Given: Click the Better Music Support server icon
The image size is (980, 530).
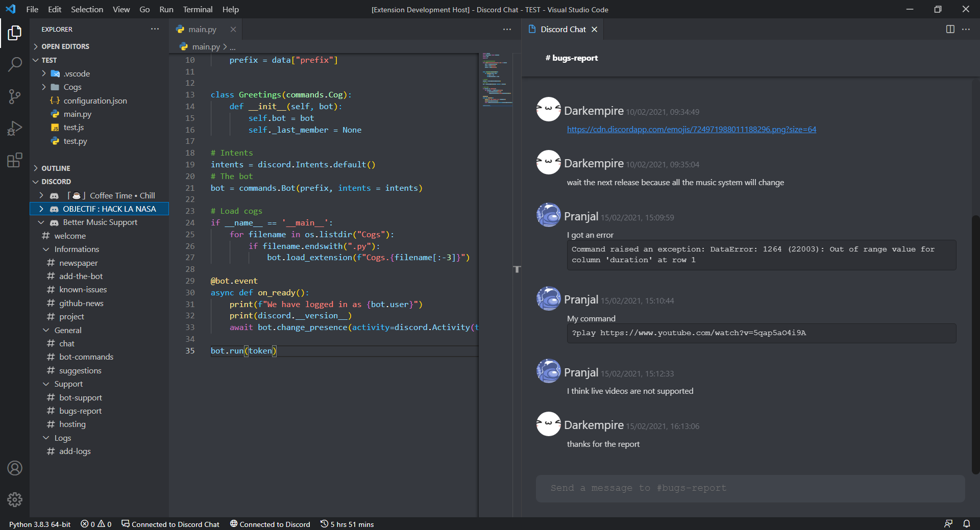Looking at the screenshot, I should [54, 223].
